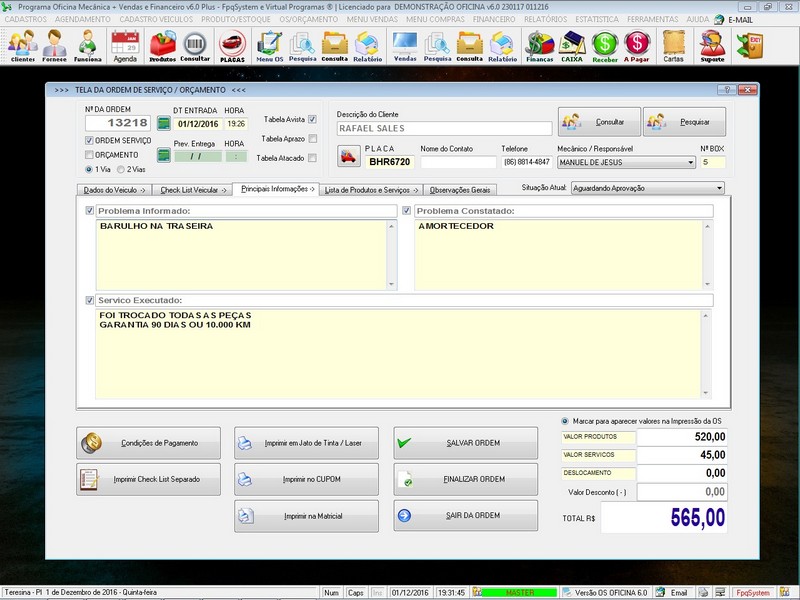Click the Suporte icon in toolbar

pos(712,46)
